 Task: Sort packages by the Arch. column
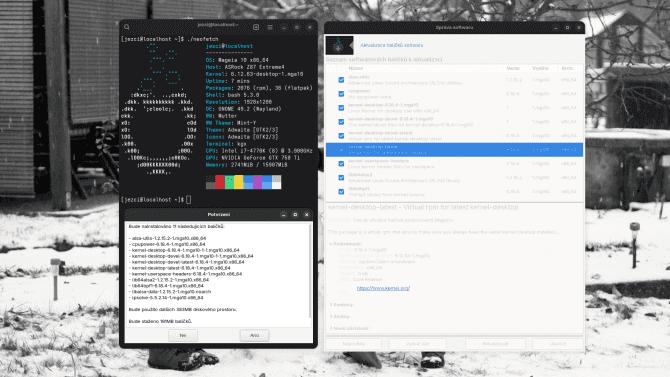[x=567, y=68]
